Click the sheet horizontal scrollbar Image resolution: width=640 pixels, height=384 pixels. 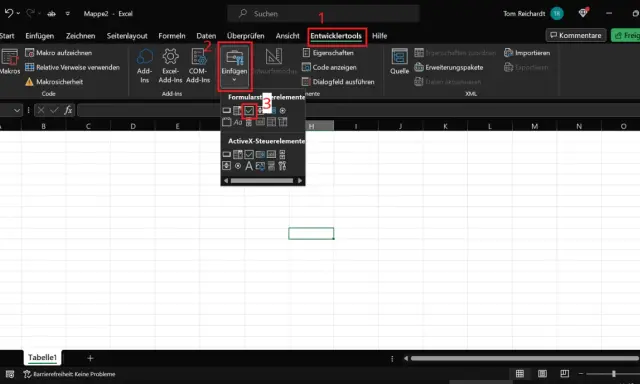525,358
